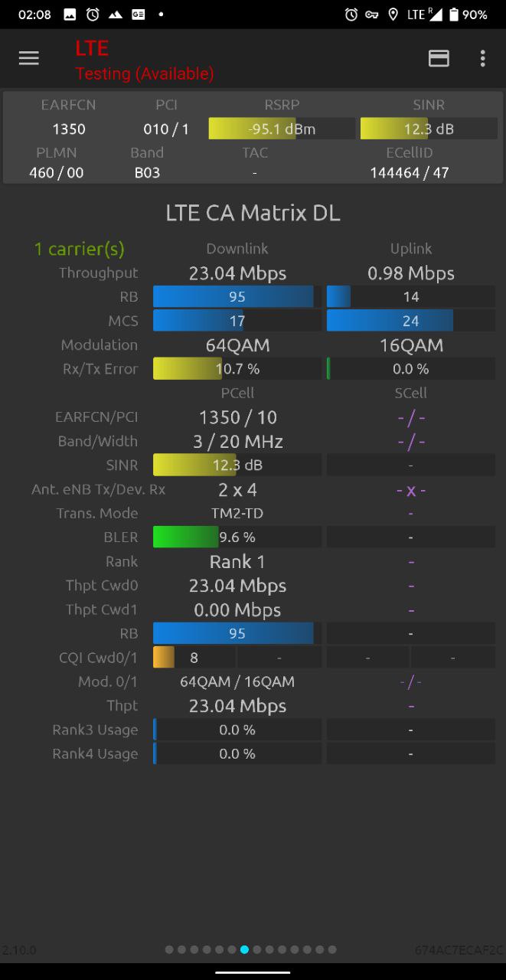Tap the LTE CA Matrix DL heading

[x=253, y=214]
